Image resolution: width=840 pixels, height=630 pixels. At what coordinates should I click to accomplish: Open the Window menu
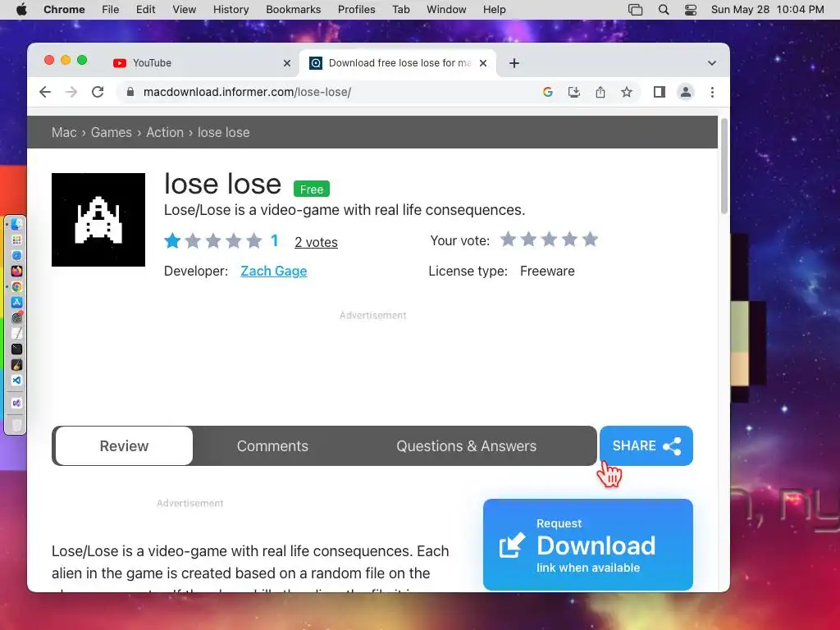coord(446,10)
